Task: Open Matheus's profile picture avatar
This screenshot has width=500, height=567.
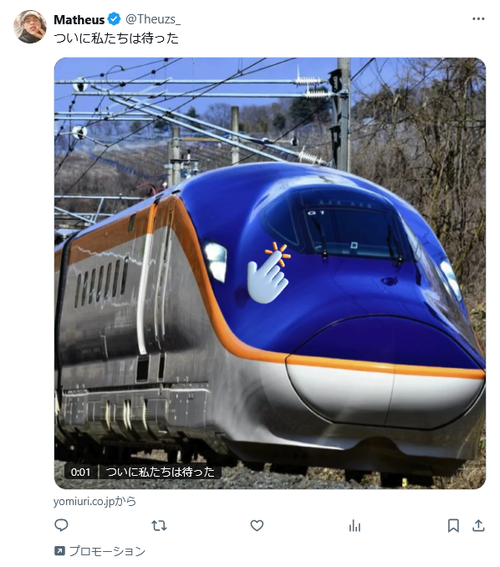Action: (x=30, y=27)
